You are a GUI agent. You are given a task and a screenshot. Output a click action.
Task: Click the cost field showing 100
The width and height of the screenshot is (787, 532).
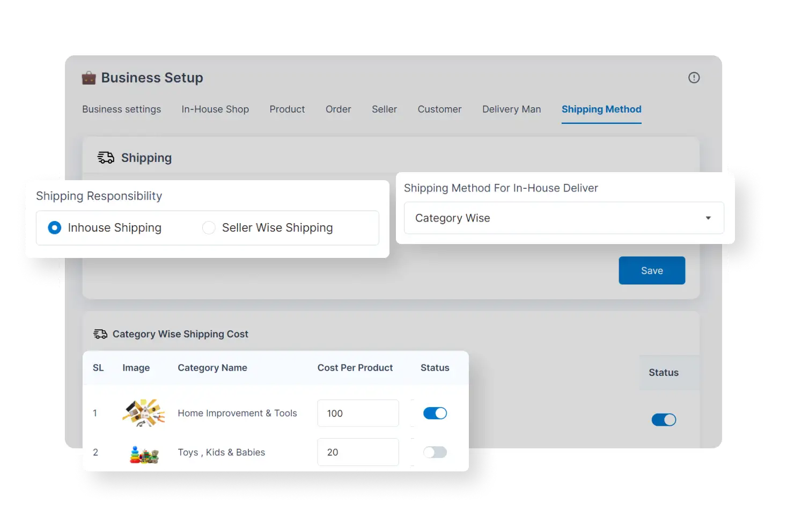click(x=358, y=413)
